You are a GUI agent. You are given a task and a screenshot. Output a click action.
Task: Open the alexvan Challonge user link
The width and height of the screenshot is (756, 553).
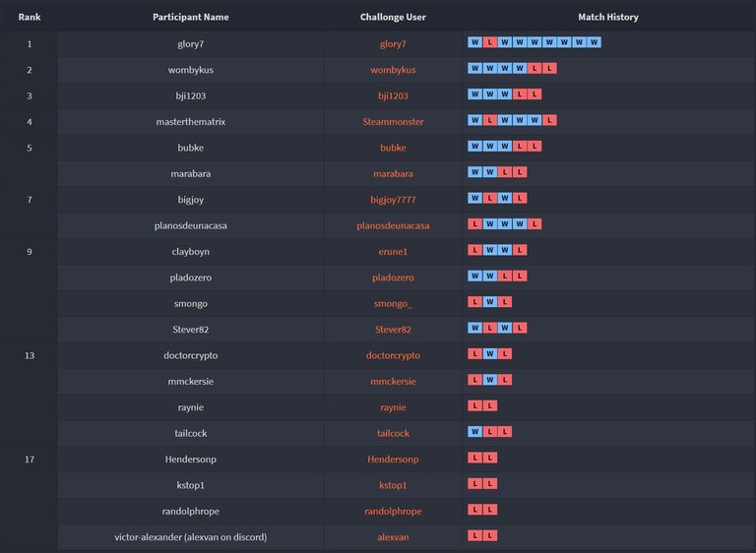393,536
